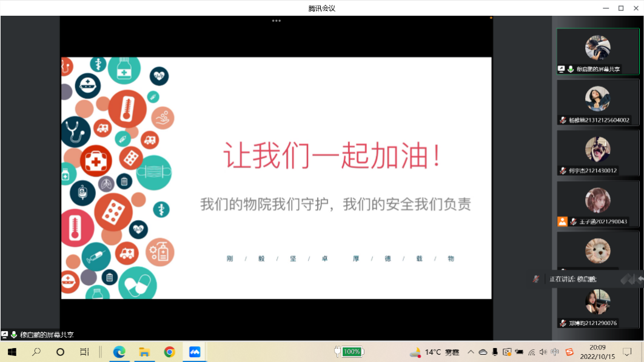Click the red recording dot on shared screen
The height and width of the screenshot is (362, 644).
coord(490,18)
